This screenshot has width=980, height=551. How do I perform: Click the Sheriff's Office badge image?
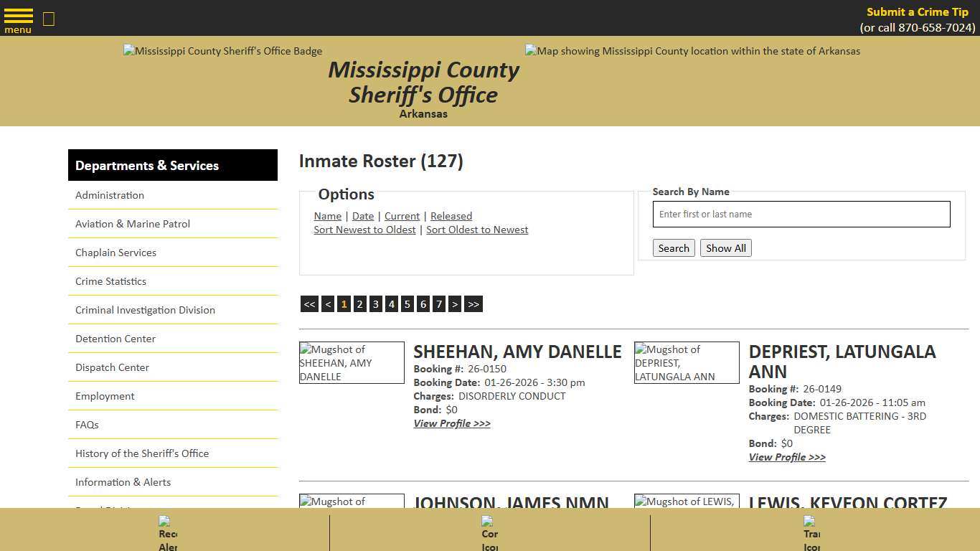[222, 51]
